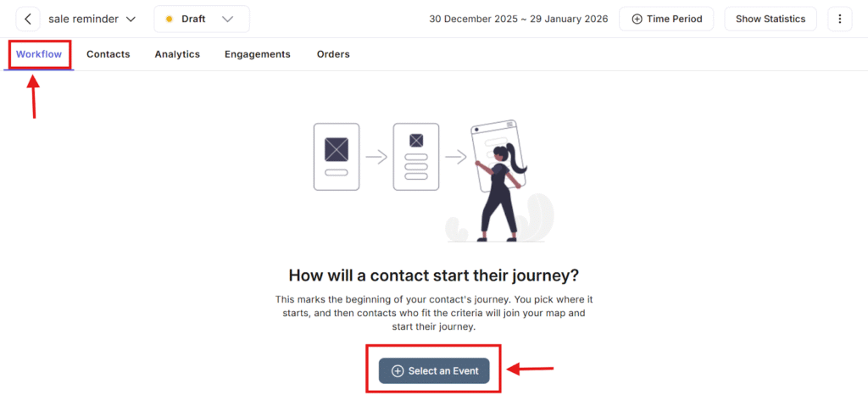
Task: Click the plus icon on Time Period
Action: pos(637,19)
